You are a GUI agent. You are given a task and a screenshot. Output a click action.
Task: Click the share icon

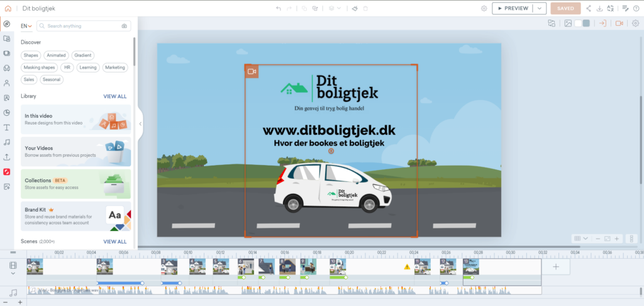[589, 8]
